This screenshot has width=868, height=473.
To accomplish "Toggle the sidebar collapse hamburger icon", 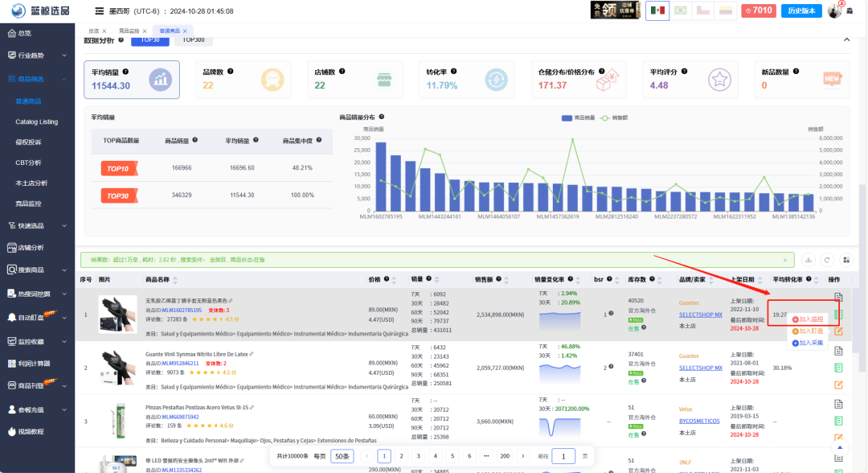I will 99,11.
